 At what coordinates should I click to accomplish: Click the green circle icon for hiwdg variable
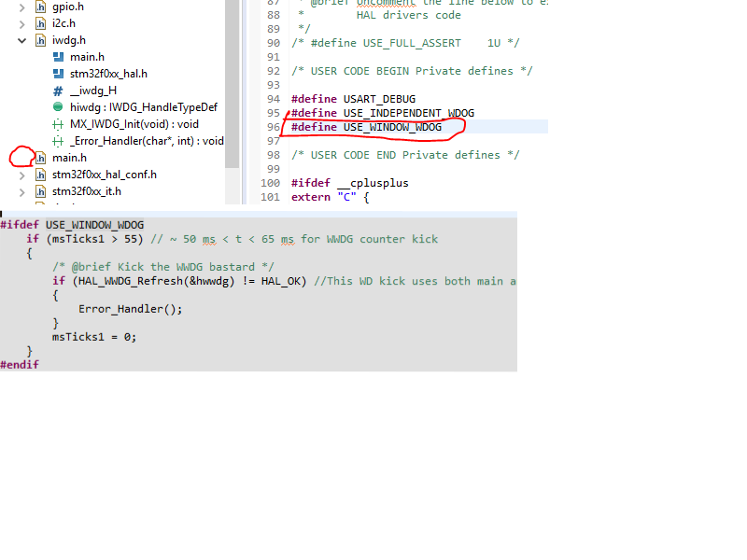pos(58,107)
